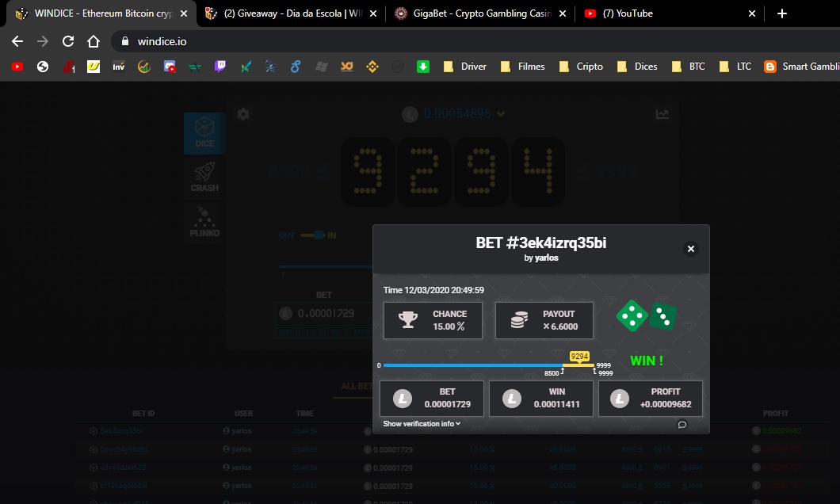The height and width of the screenshot is (504, 840).
Task: Open the settings gear icon
Action: tap(243, 114)
